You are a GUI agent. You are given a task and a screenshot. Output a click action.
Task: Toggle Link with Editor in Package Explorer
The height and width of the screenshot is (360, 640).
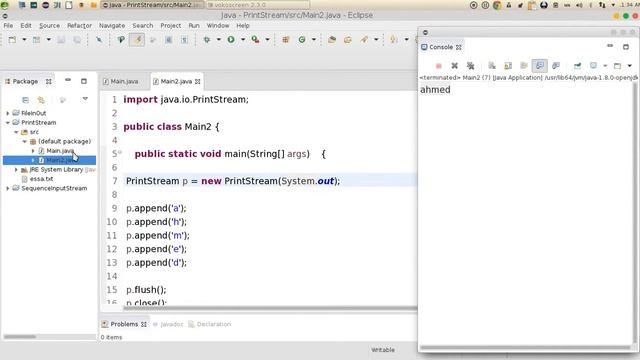41,100
